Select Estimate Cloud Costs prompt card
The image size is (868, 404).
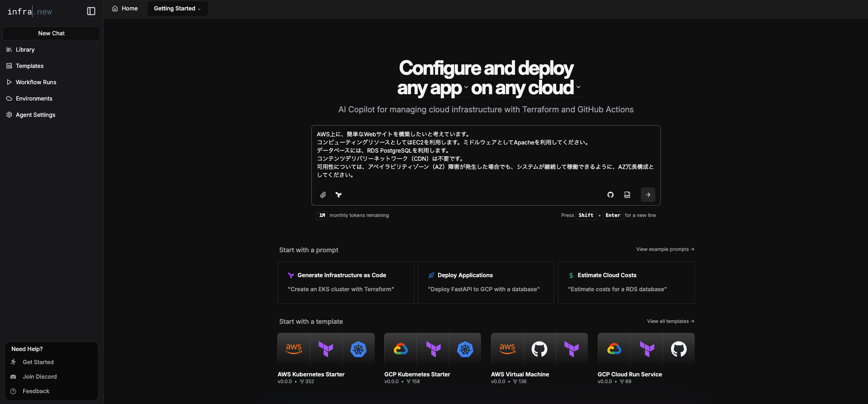pyautogui.click(x=626, y=282)
